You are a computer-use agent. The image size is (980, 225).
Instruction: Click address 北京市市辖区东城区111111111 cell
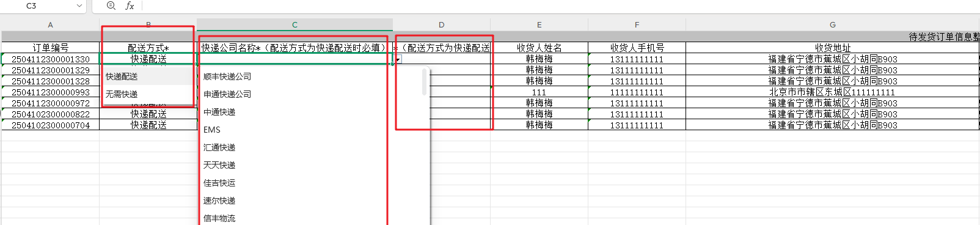[832, 92]
